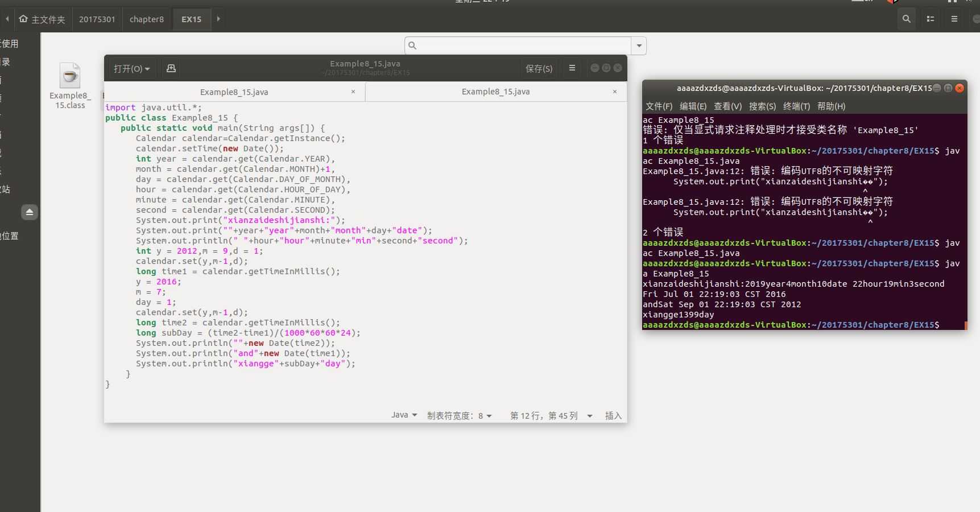Select the second Example8_15.java tab
The image size is (980, 512).
tap(495, 92)
